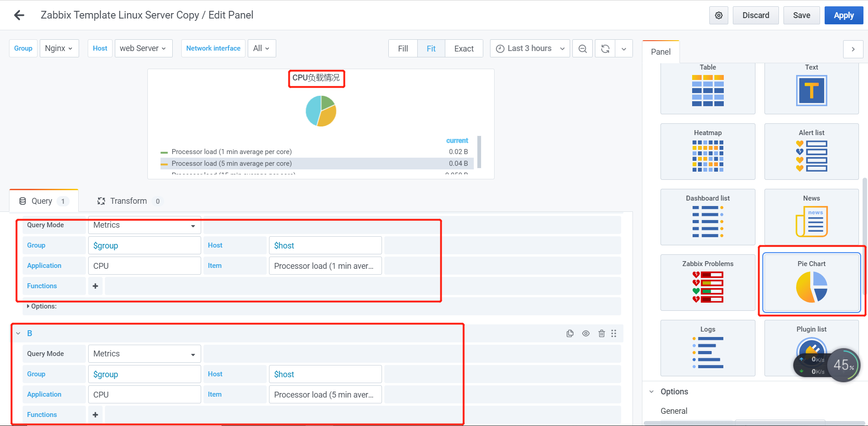Click the CPU负载情况 panel title
This screenshot has height=426, width=868.
pos(316,78)
